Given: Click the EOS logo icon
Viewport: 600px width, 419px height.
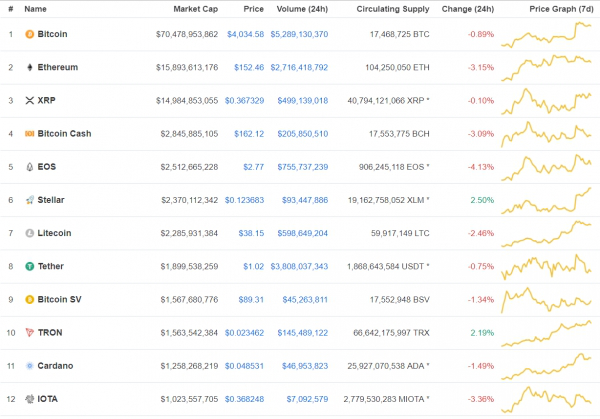Looking at the screenshot, I should click(29, 167).
